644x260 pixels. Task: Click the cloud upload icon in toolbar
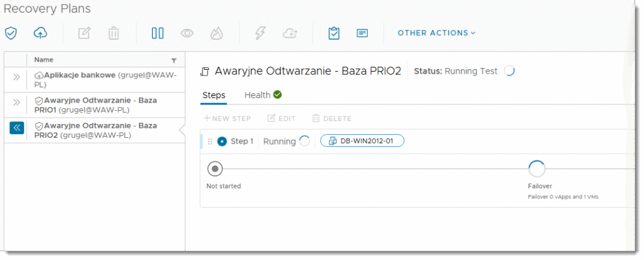point(40,33)
